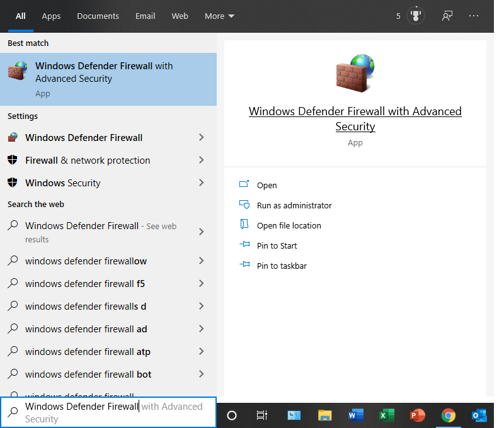Select the windows defender firewallow suggestion
Screen dimensions: 504x428
[96, 261]
